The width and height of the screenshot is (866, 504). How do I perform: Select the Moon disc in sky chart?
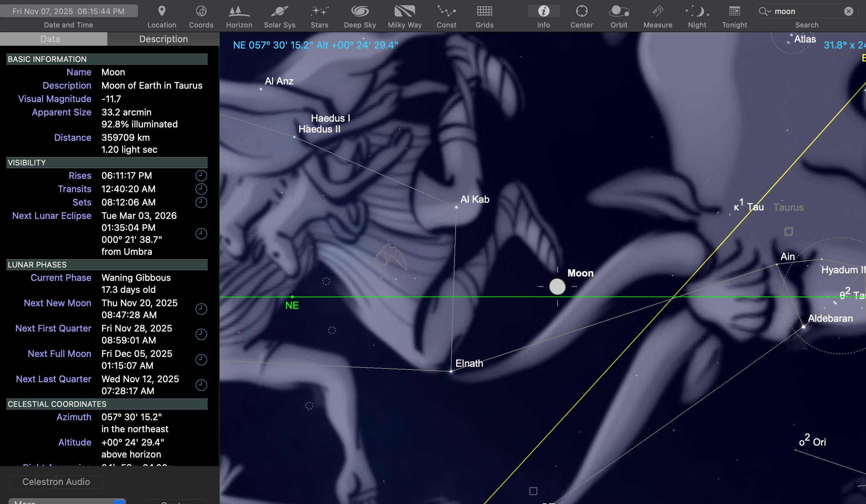click(x=557, y=286)
